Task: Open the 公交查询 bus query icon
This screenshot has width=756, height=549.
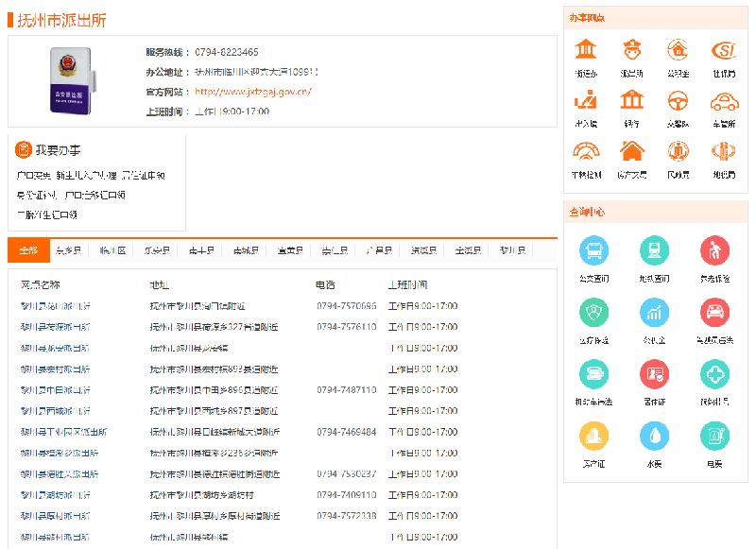Action: 593,251
